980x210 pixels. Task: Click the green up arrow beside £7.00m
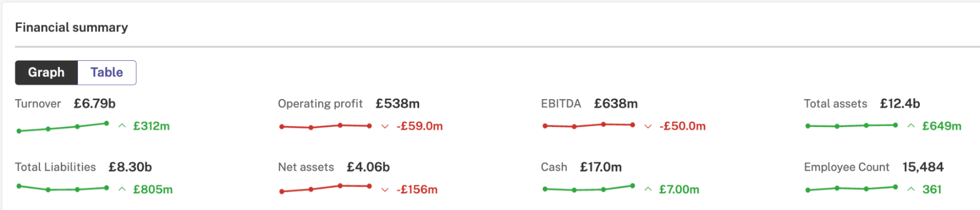[648, 189]
